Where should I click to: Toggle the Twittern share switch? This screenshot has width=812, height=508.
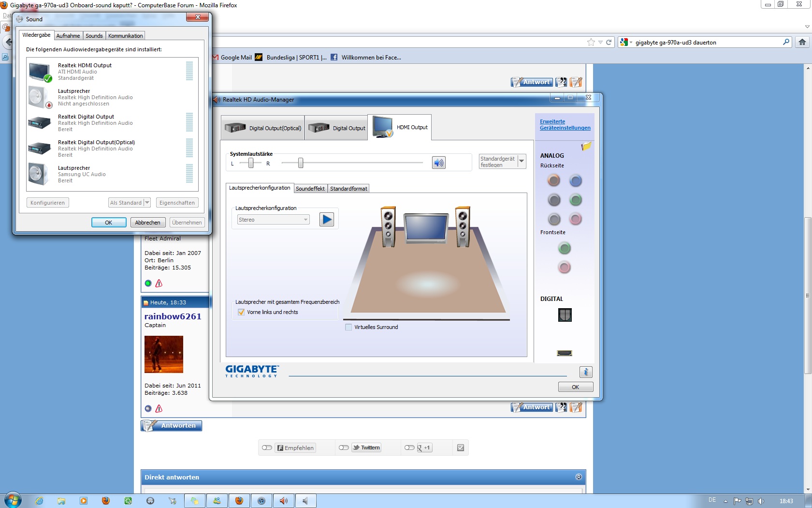coord(344,448)
